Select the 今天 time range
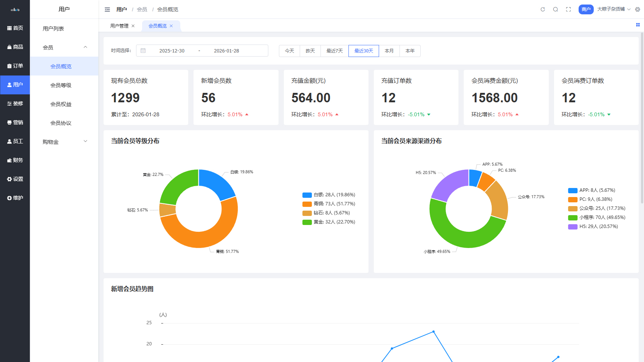 289,51
